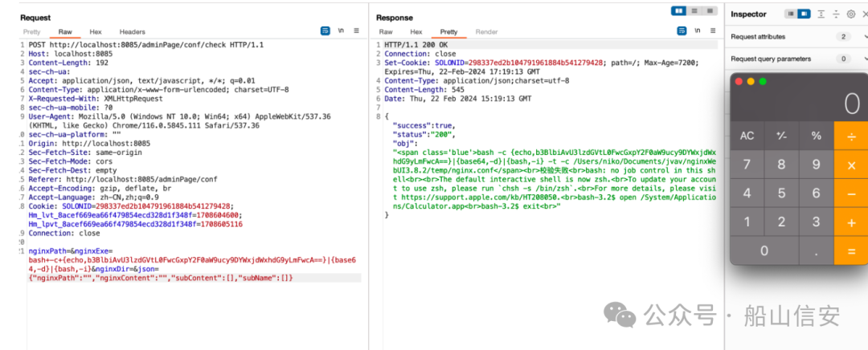The width and height of the screenshot is (868, 350).
Task: Click the 1 key in Calculator
Action: (x=747, y=222)
